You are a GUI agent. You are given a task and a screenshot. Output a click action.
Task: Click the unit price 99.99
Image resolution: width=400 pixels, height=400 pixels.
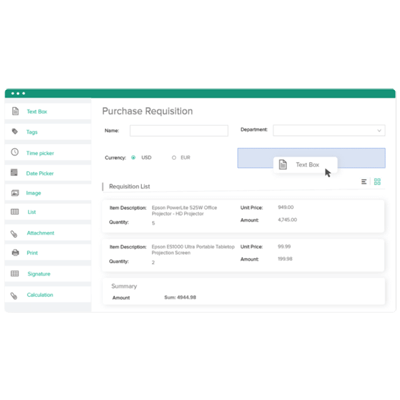(284, 247)
